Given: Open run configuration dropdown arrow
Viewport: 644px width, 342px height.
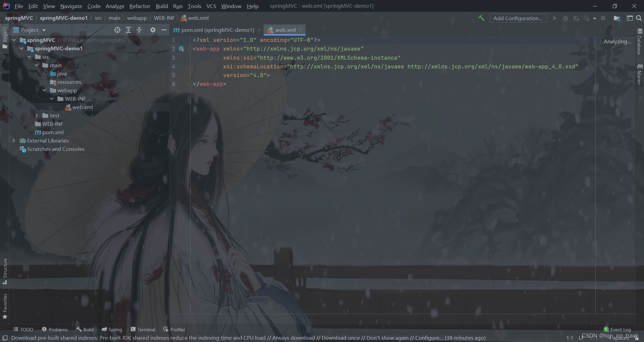Looking at the screenshot, I should (x=595, y=18).
